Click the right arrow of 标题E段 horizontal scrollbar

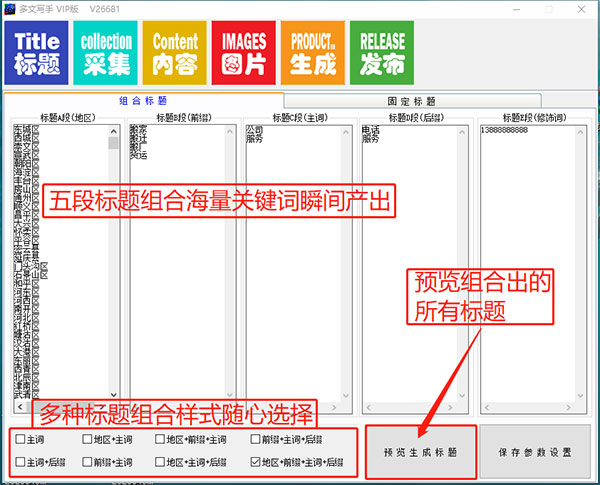[x=569, y=407]
